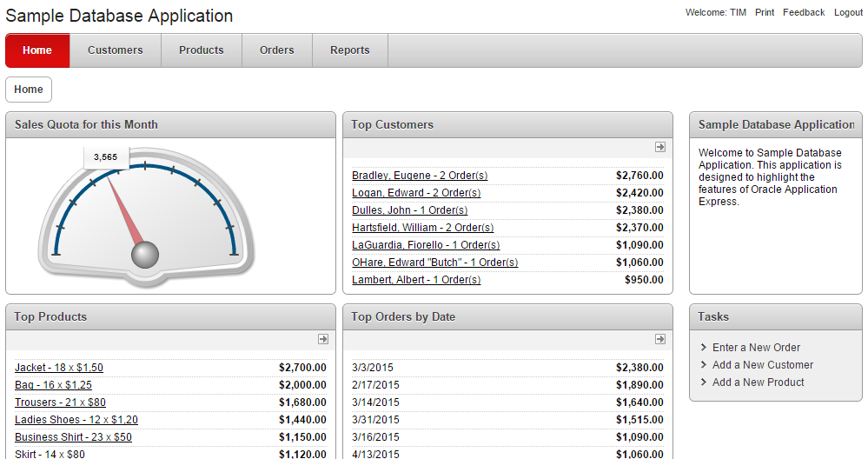Viewport: 868px width, 459px height.
Task: Open the Feedback link
Action: pos(803,12)
